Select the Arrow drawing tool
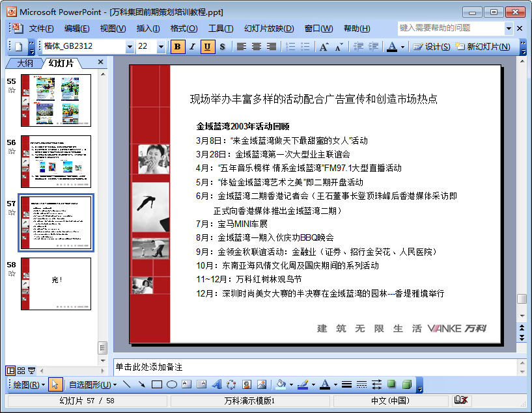This screenshot has width=532, height=413. click(x=141, y=384)
